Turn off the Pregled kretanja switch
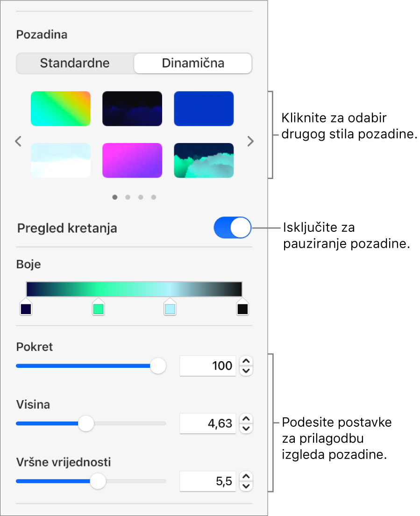The height and width of the screenshot is (516, 420). click(233, 228)
